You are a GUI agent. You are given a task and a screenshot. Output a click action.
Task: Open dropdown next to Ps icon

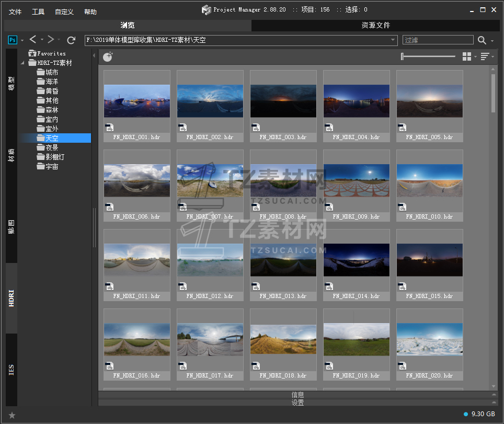coord(22,40)
